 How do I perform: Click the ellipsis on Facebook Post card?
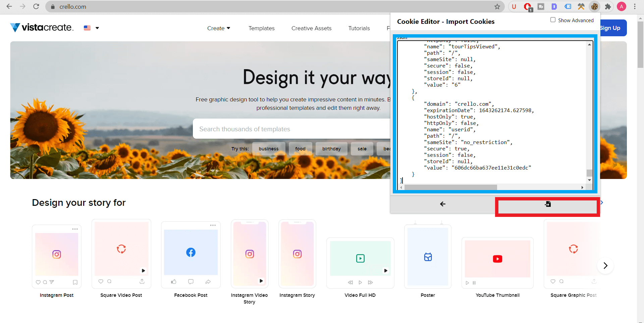[x=213, y=225]
